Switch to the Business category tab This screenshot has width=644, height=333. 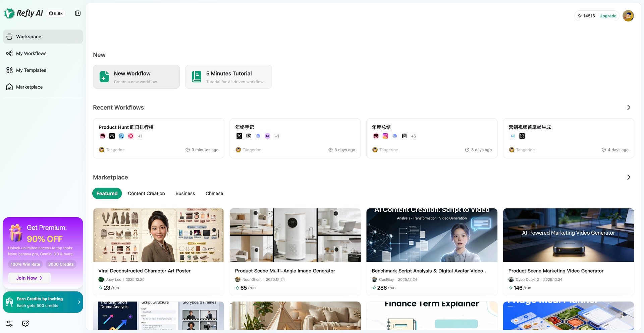[185, 193]
